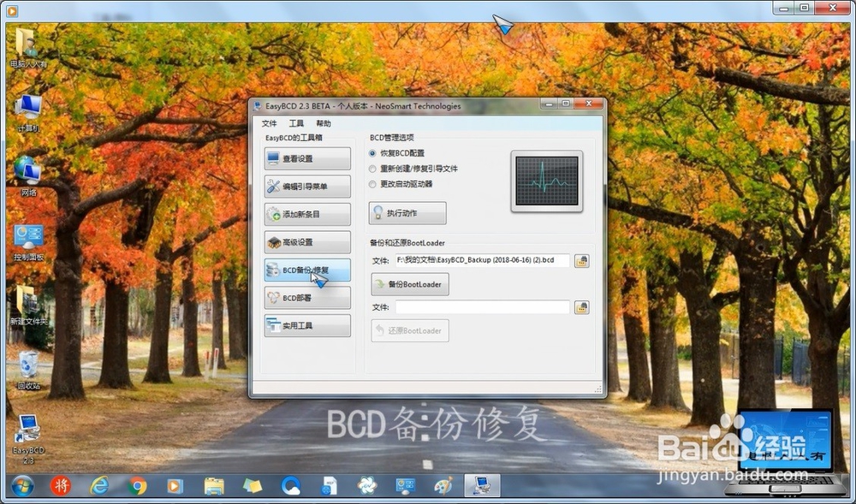The image size is (856, 504).
Task: Minimize the EasyBCD window
Action: pos(550,104)
